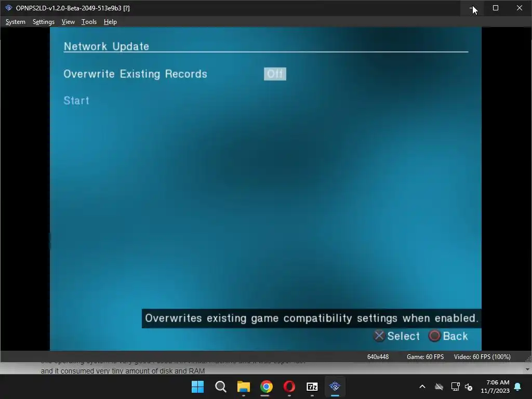Screen dimensions: 532x399
Task: Open the Windows Start menu
Action: point(197,387)
